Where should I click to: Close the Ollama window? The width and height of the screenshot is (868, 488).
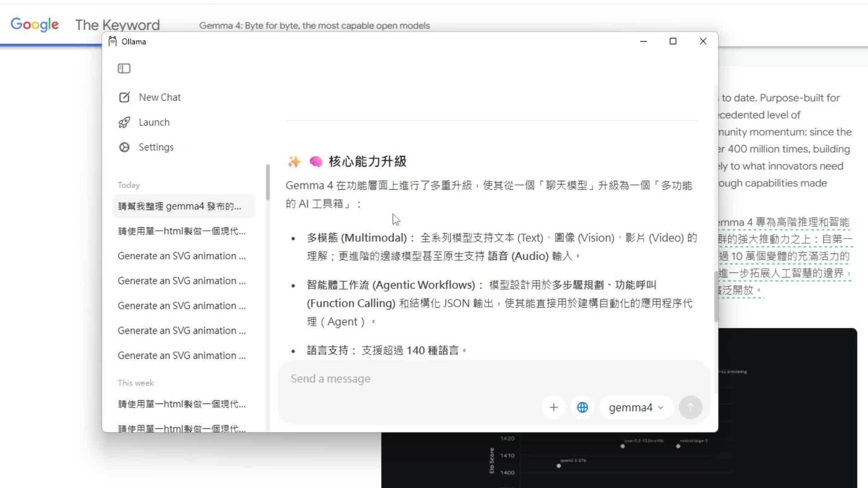point(703,41)
